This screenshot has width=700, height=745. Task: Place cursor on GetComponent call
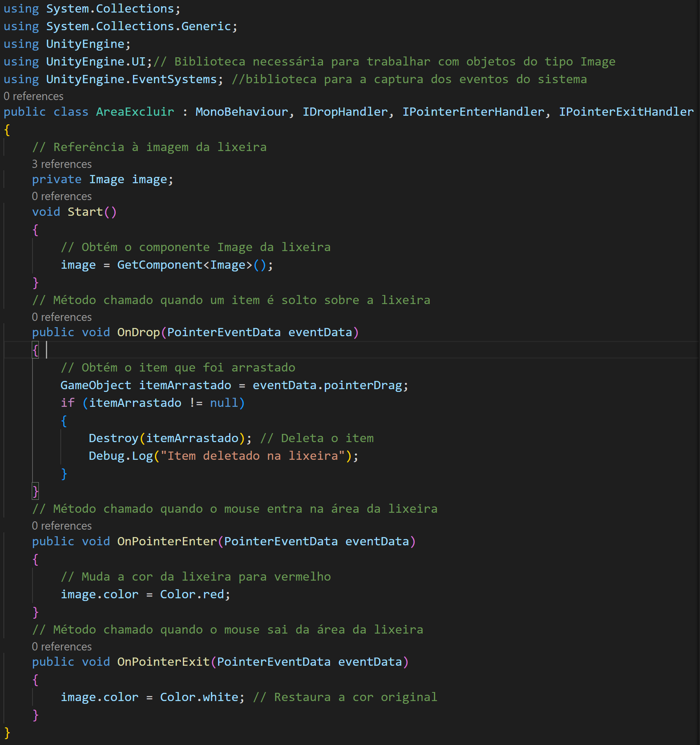[x=159, y=265]
